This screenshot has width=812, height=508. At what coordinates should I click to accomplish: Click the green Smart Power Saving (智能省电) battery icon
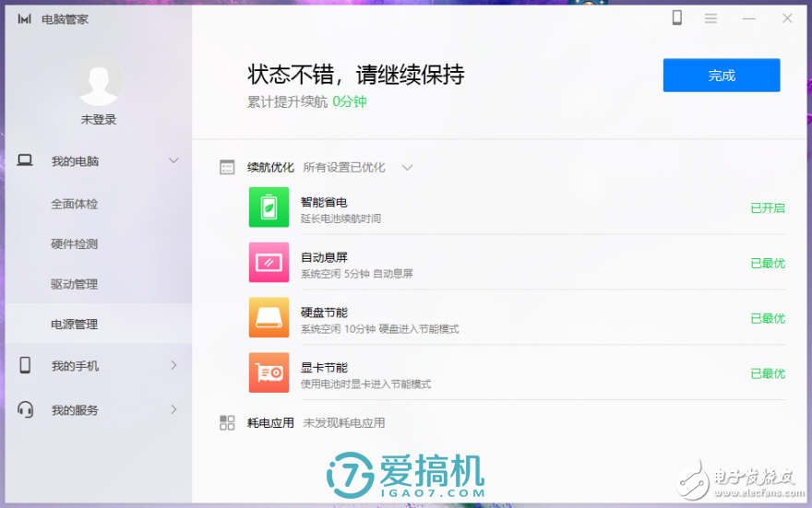point(269,207)
